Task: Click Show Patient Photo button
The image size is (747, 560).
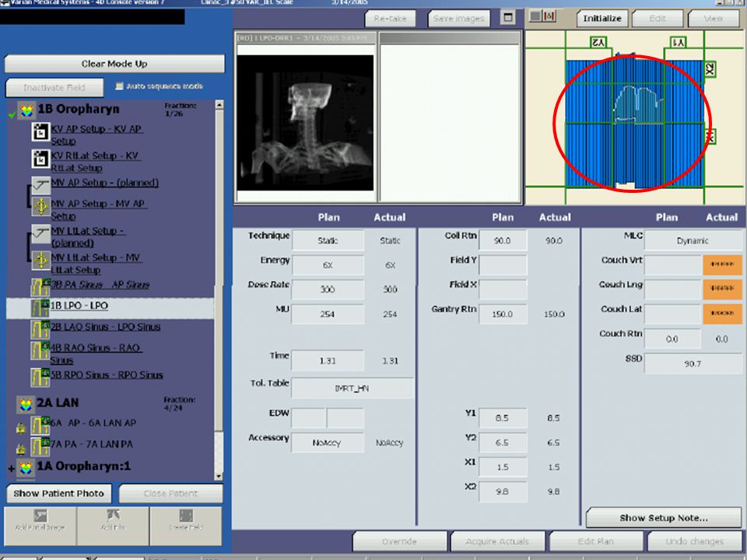Action: pos(58,493)
